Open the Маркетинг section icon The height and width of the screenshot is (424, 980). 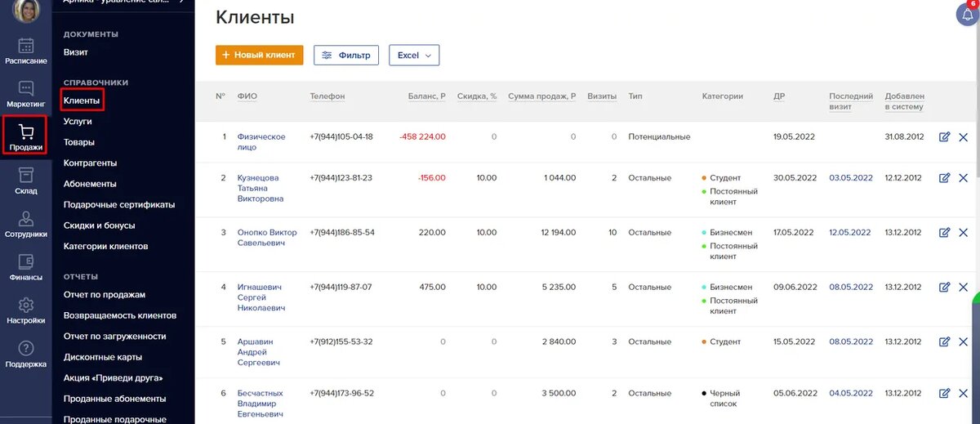click(x=25, y=94)
